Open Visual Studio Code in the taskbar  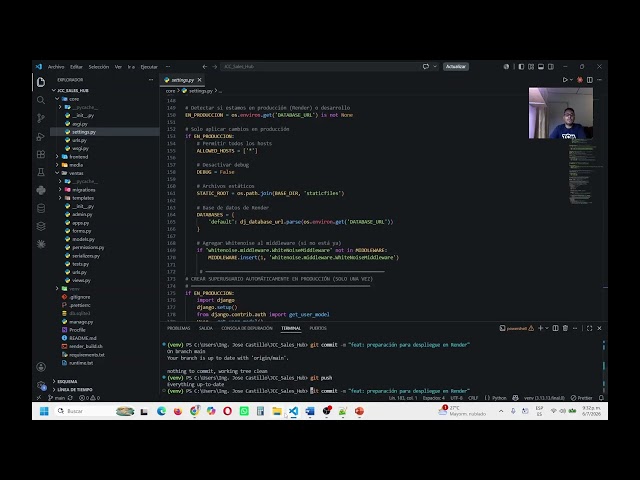pyautogui.click(x=293, y=411)
